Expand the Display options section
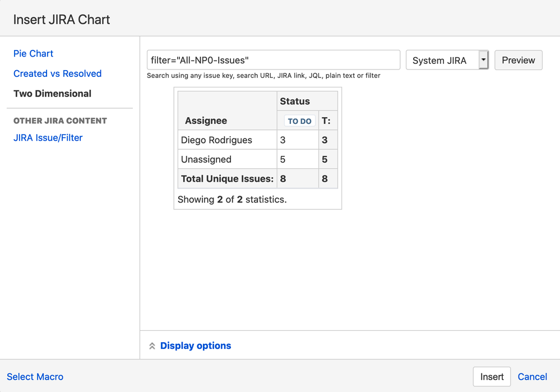 coord(195,346)
